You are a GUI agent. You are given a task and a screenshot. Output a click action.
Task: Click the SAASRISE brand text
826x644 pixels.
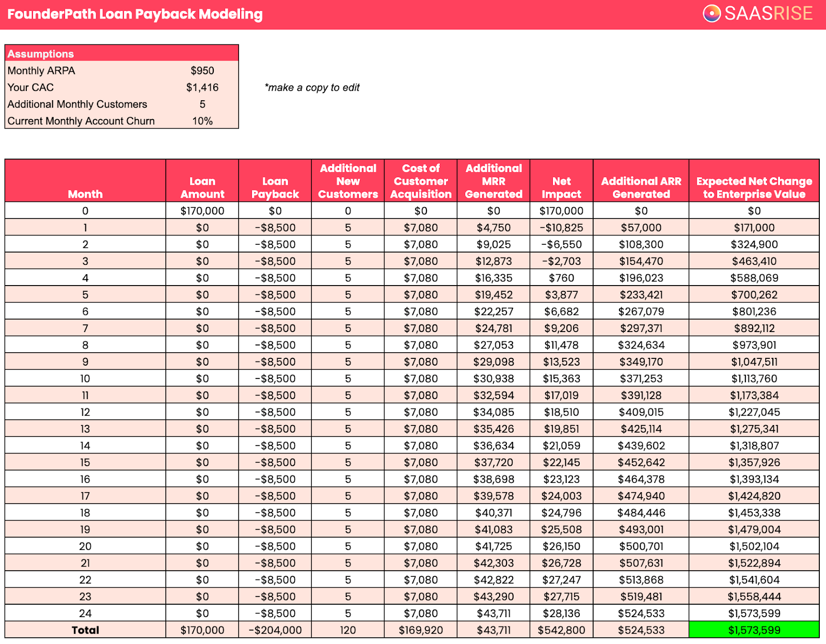pyautogui.click(x=769, y=13)
